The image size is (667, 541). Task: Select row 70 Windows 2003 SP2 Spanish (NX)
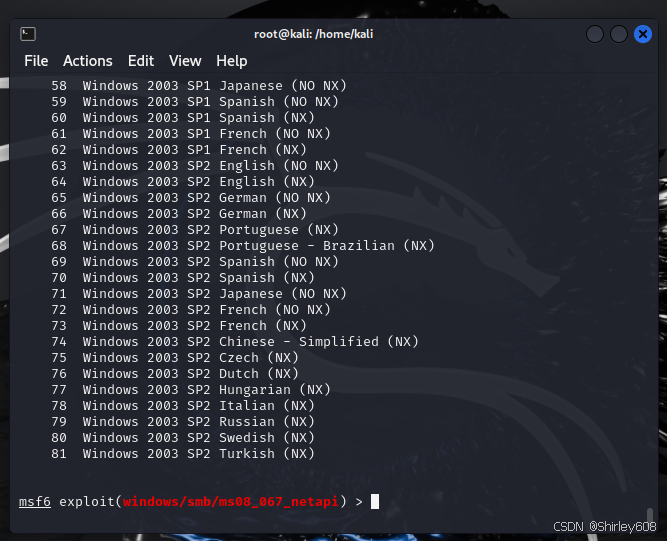tap(183, 278)
